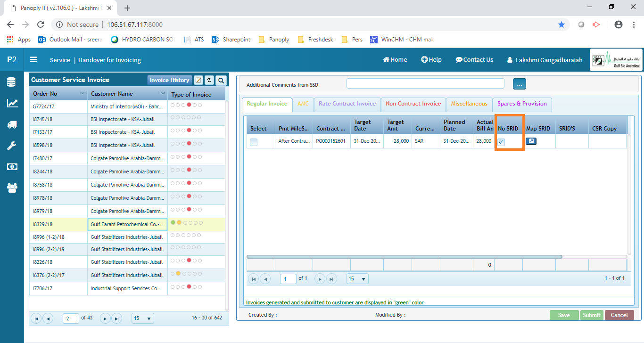Switch to Spares & Provision tab
Image resolution: width=644 pixels, height=343 pixels.
pyautogui.click(x=522, y=104)
